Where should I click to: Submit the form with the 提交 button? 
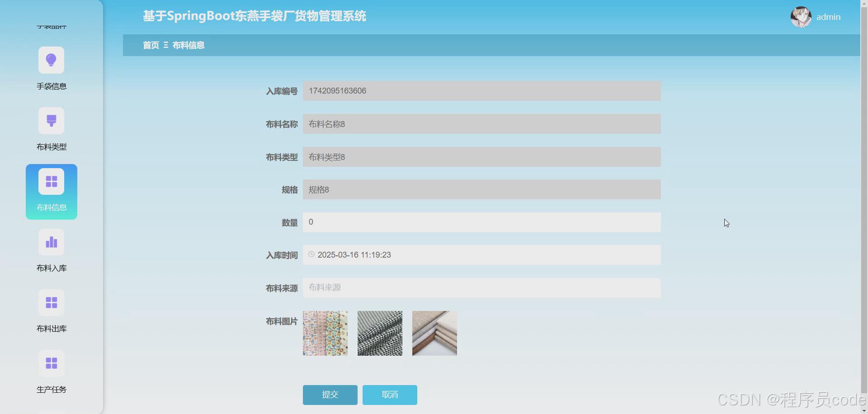tap(330, 395)
